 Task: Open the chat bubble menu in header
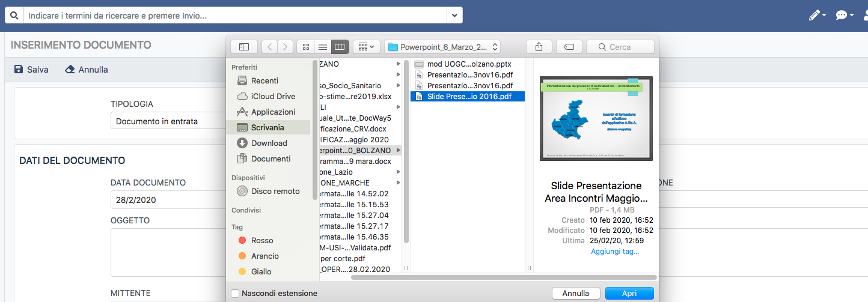(845, 15)
